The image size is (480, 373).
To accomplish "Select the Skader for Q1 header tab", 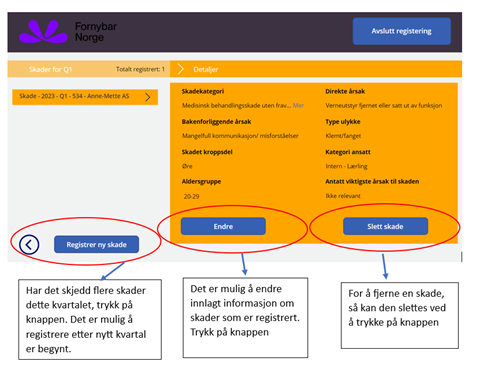I will 50,69.
